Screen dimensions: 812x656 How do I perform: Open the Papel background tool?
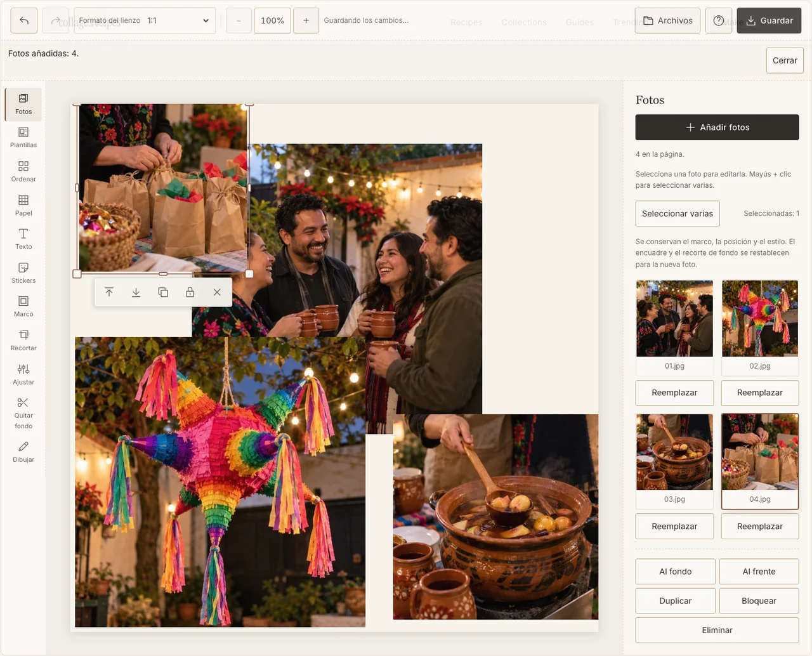(23, 206)
